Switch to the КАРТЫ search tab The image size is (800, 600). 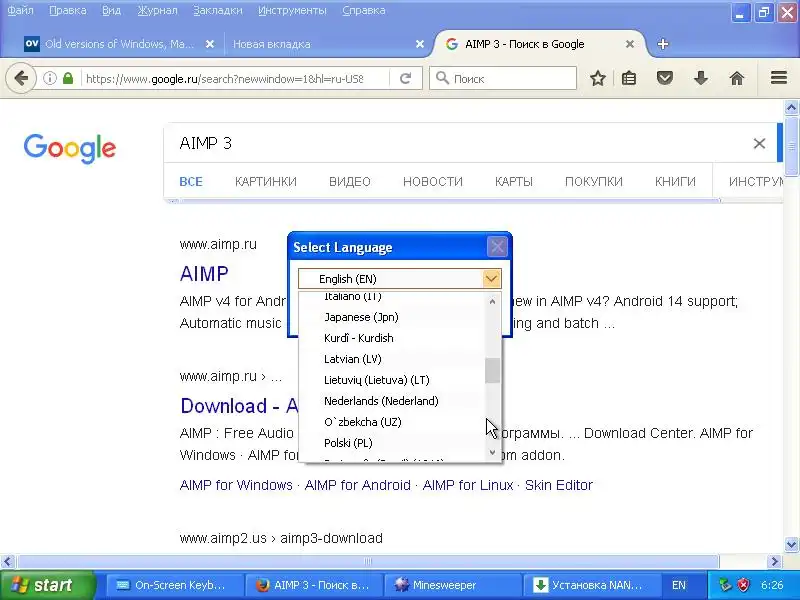514,182
